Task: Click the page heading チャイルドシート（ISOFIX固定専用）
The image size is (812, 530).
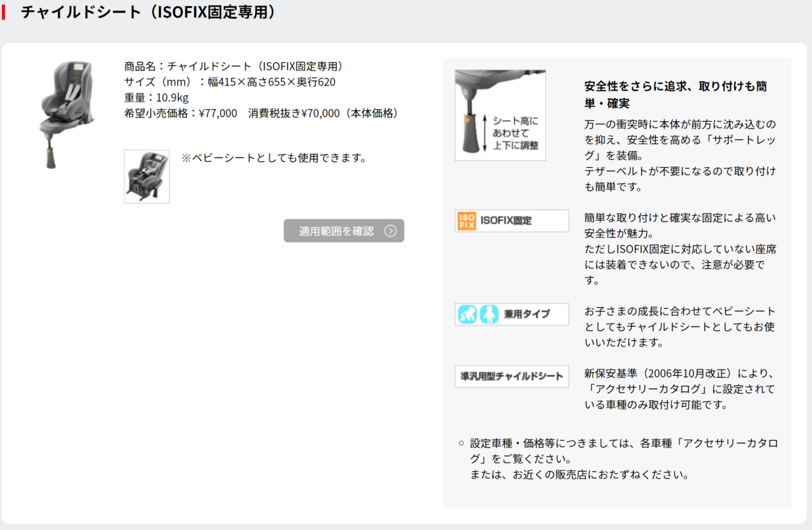Action: 148,12
